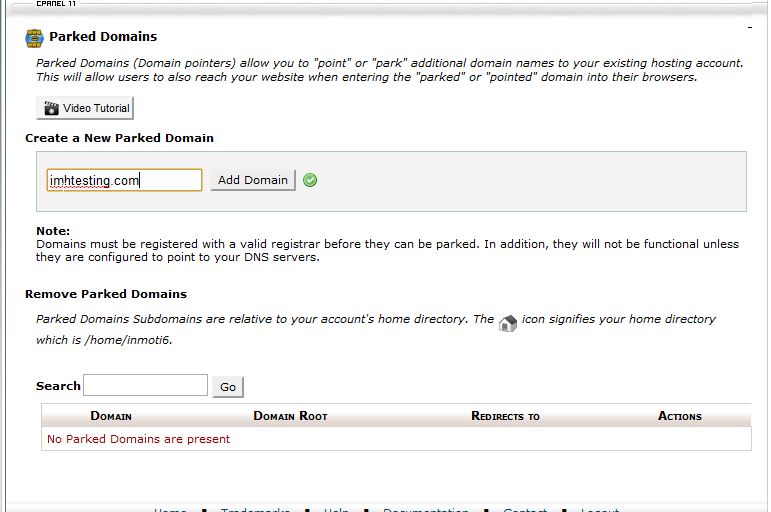Click the Actions column header

[x=680, y=416]
